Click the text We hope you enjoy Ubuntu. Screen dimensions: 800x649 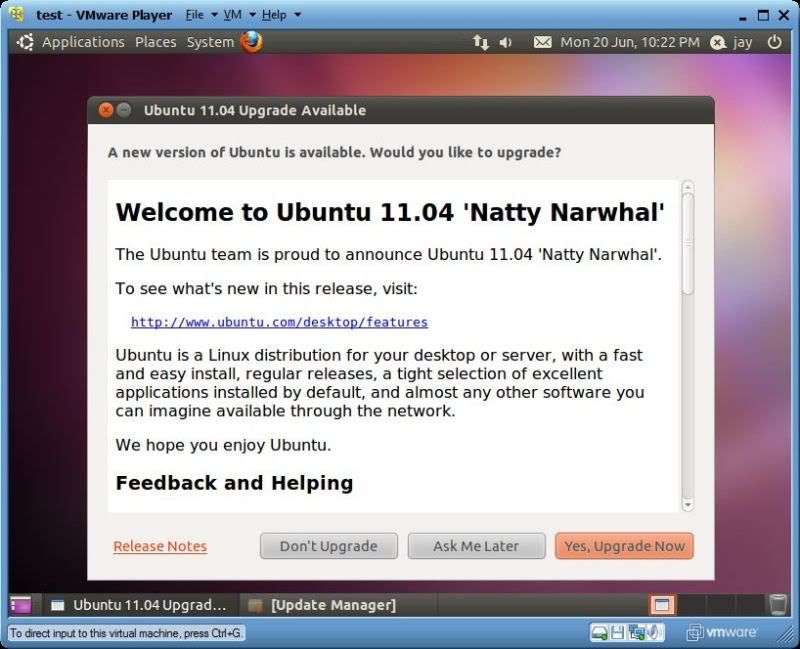tap(223, 445)
